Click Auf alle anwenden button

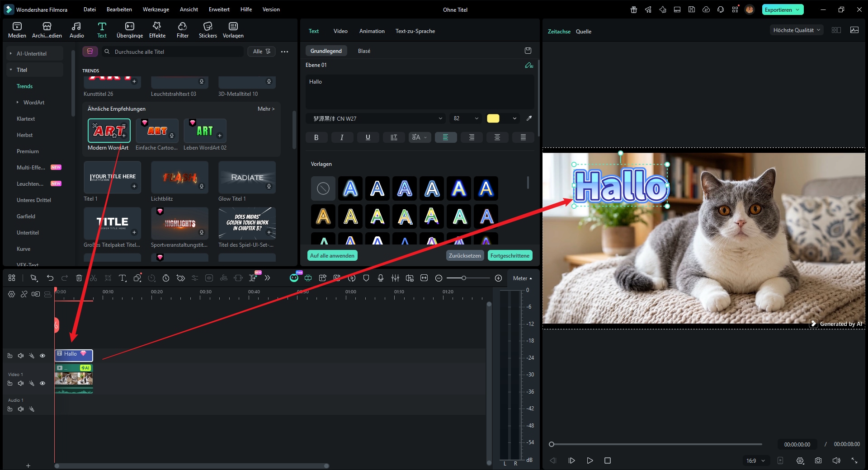pos(332,256)
